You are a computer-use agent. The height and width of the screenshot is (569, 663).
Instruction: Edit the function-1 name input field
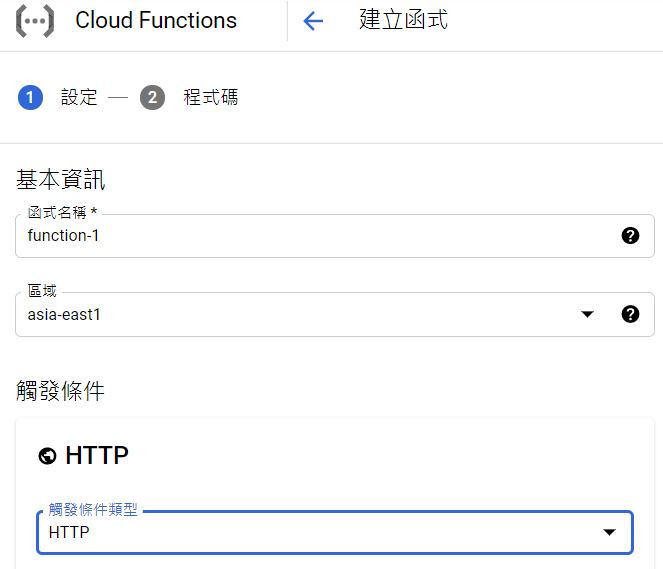[x=335, y=236]
